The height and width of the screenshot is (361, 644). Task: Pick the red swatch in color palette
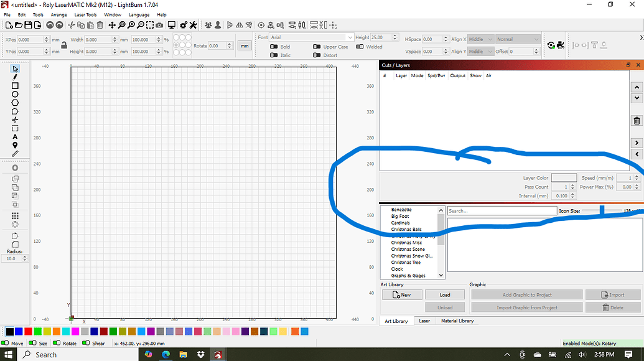coord(28,331)
